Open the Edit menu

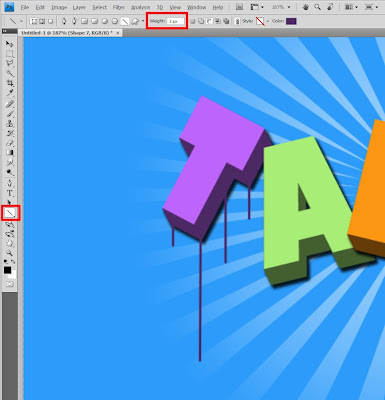point(40,7)
